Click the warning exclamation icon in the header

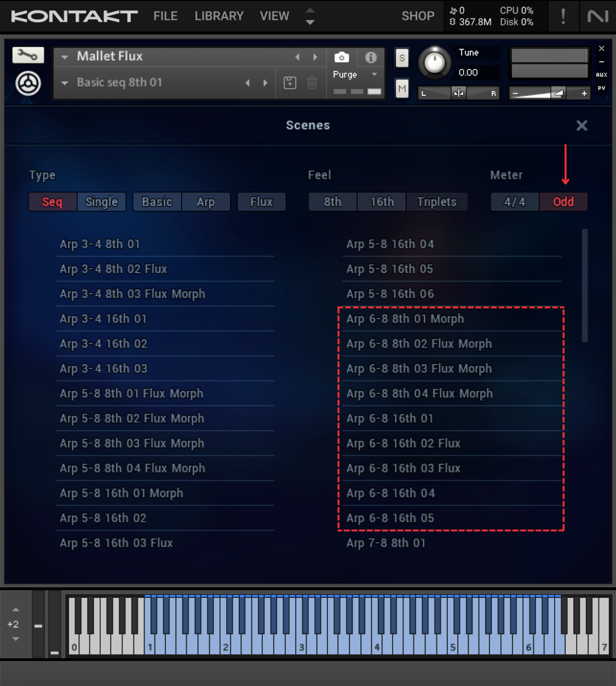tap(563, 16)
